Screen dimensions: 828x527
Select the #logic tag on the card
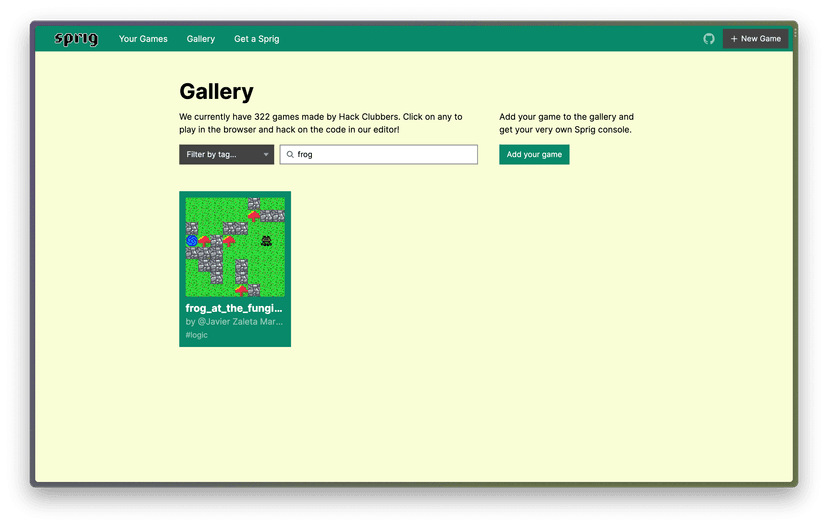[x=197, y=335]
